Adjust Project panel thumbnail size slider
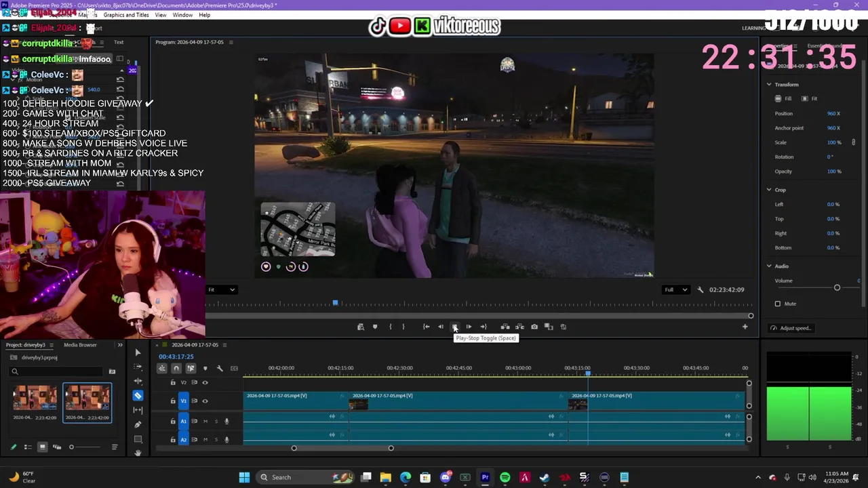The height and width of the screenshot is (488, 868). pos(71,447)
